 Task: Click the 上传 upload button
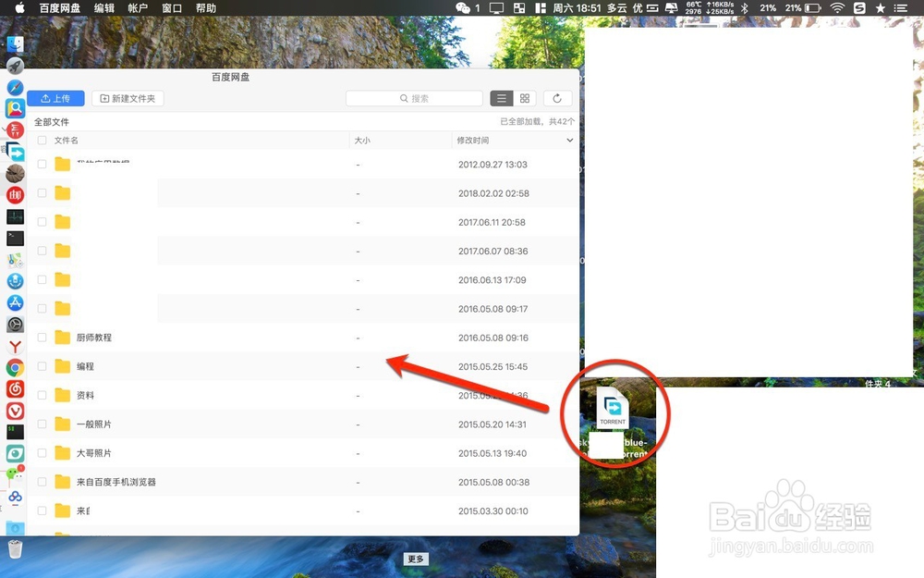(56, 99)
